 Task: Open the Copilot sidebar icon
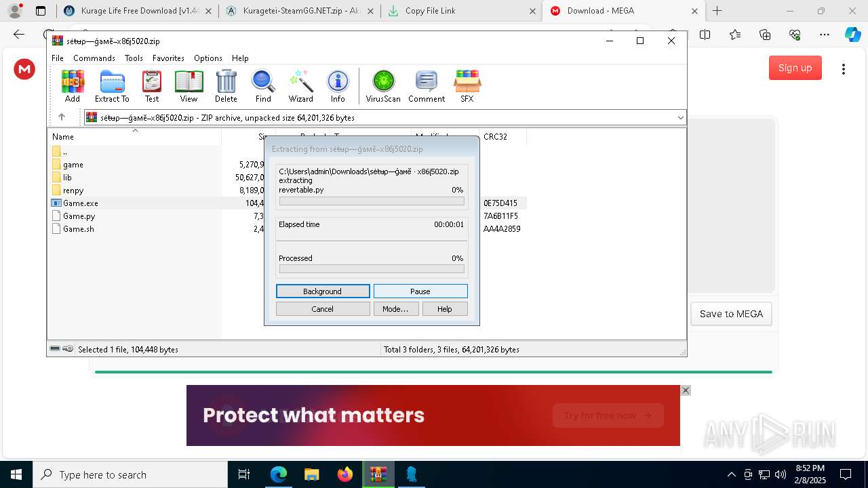pos(852,35)
